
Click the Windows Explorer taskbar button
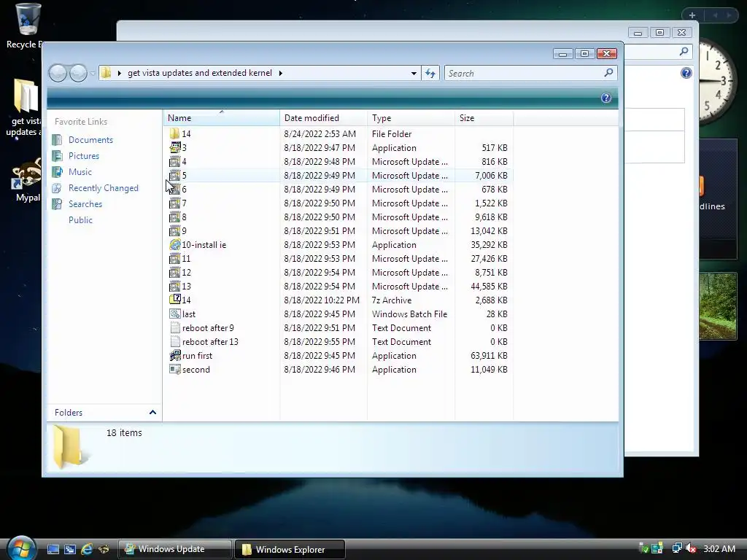(290, 549)
